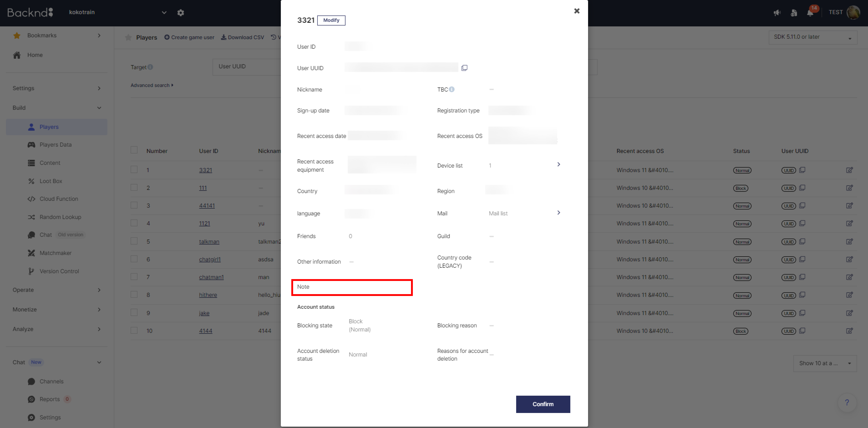This screenshot has height=428, width=868.
Task: Click the TBC info icon
Action: click(452, 89)
